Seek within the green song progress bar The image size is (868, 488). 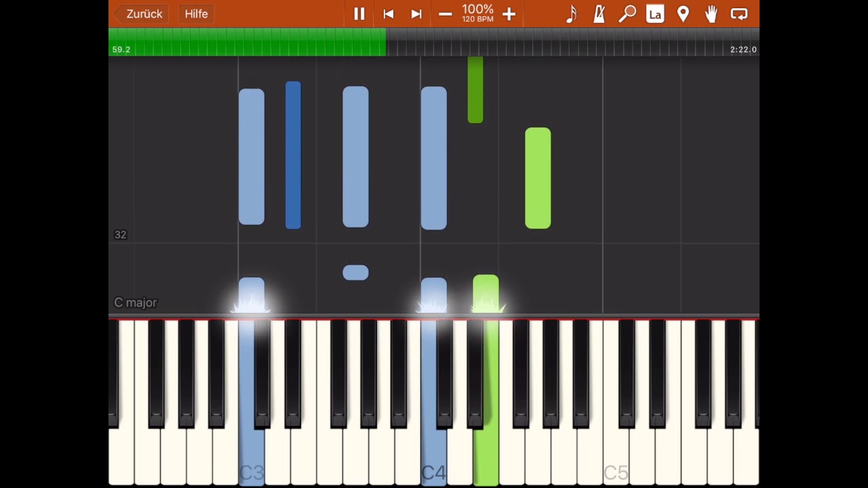(x=248, y=42)
